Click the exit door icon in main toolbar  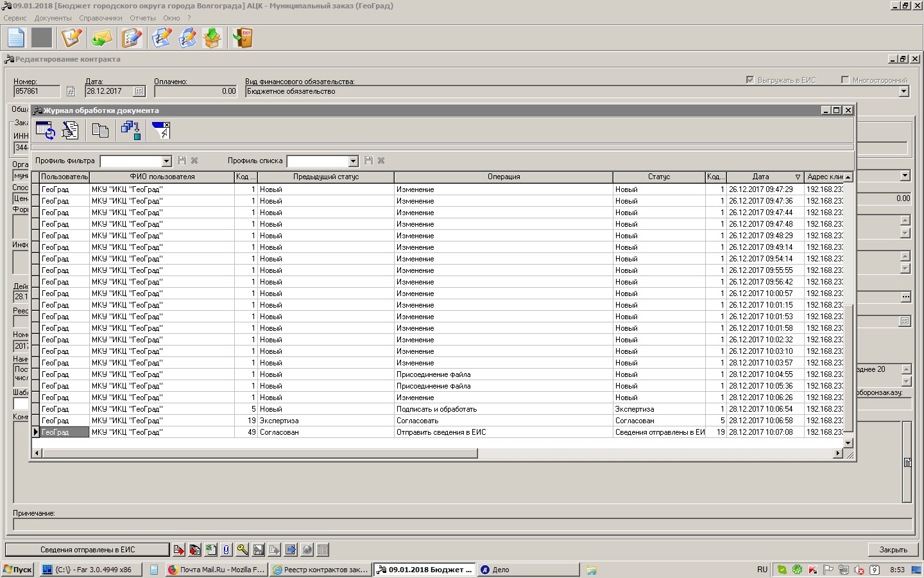coord(243,38)
